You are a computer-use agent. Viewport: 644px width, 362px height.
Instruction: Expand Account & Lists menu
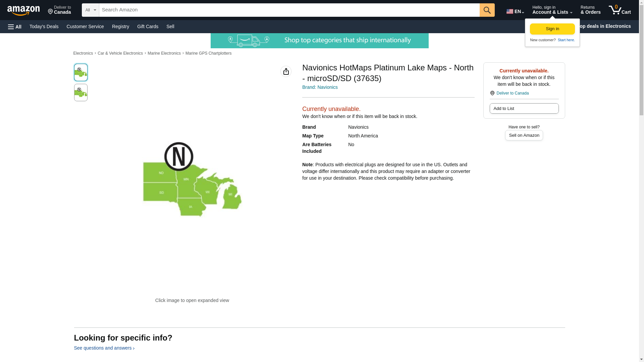click(552, 10)
